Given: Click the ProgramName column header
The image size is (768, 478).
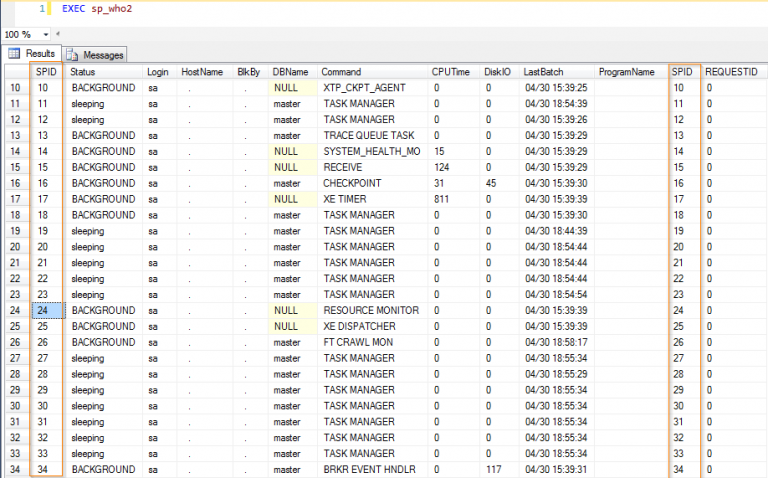Looking at the screenshot, I should click(626, 72).
